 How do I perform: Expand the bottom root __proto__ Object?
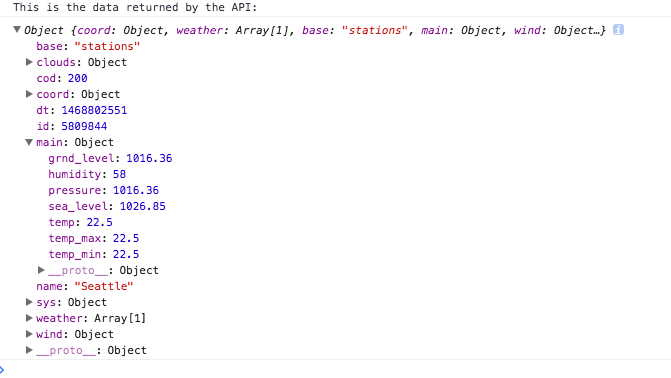click(x=29, y=350)
